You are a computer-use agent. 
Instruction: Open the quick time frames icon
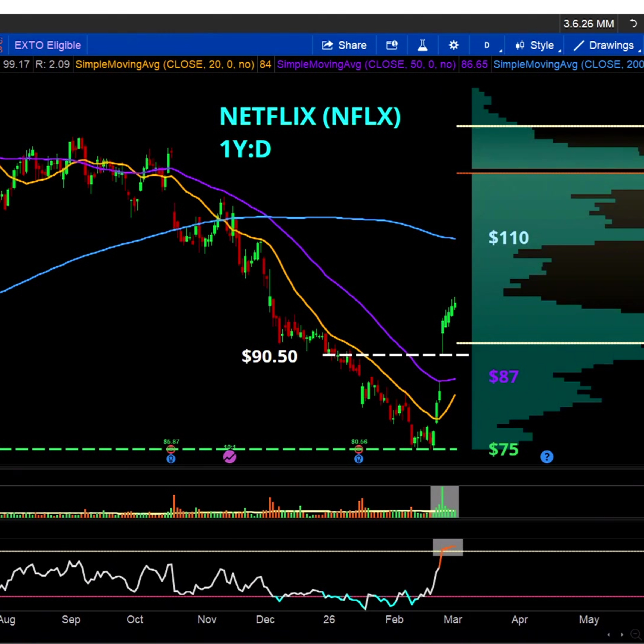click(x=392, y=45)
